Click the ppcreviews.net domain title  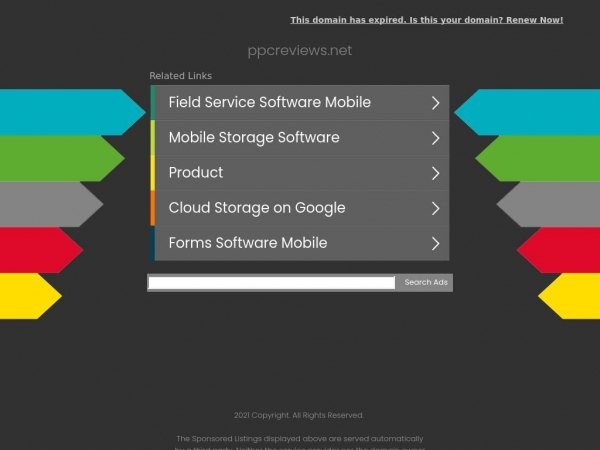(300, 51)
